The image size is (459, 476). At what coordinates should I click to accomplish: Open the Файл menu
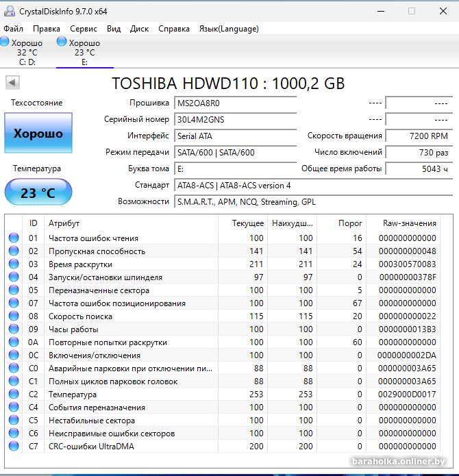13,29
